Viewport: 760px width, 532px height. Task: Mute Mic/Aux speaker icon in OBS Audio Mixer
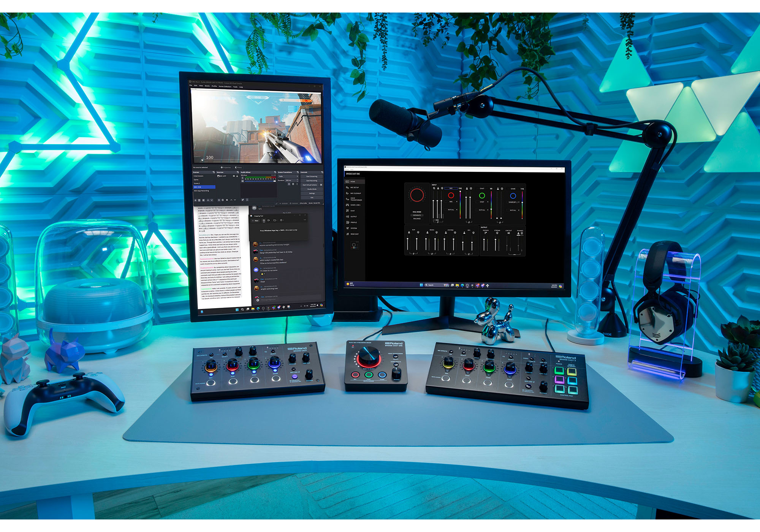pos(242,181)
